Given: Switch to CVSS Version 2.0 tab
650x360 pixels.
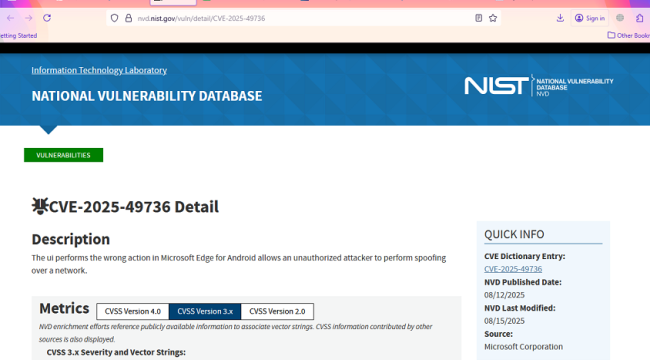Looking at the screenshot, I should click(x=277, y=311).
